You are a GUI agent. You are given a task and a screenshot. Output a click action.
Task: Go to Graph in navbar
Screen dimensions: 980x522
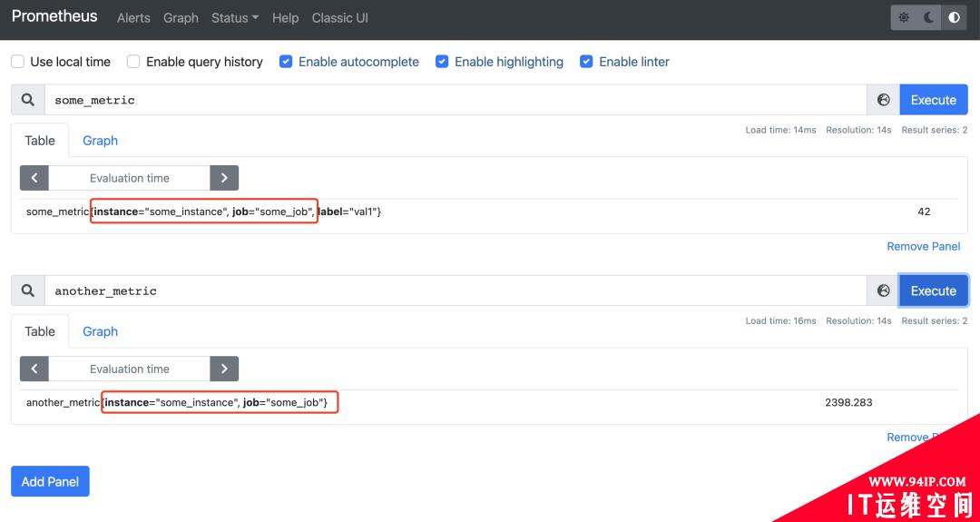click(181, 18)
